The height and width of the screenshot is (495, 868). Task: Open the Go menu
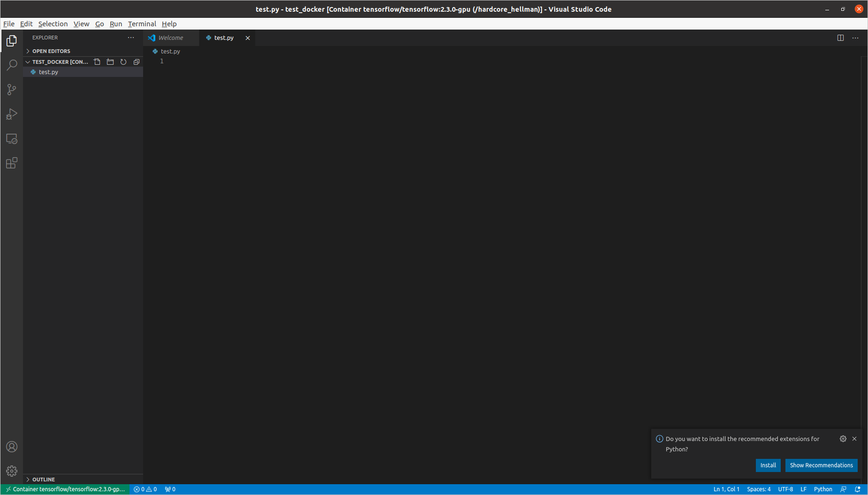click(99, 24)
